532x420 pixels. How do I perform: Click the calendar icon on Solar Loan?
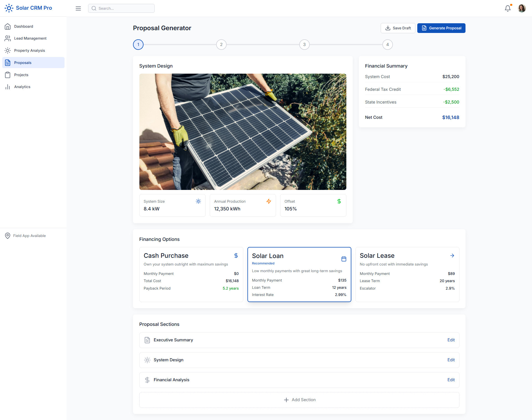tap(344, 259)
